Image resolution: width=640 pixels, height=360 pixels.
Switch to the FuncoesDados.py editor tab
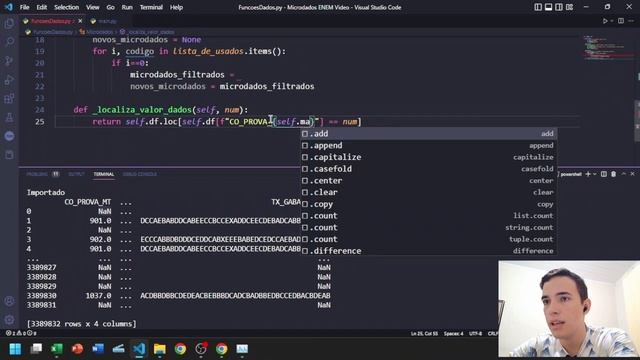point(51,21)
